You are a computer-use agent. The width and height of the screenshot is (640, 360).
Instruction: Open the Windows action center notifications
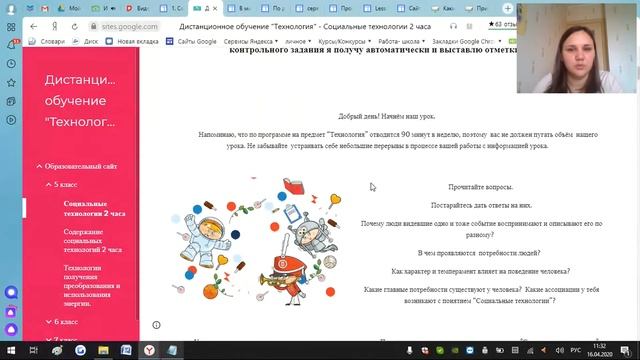pos(625,350)
